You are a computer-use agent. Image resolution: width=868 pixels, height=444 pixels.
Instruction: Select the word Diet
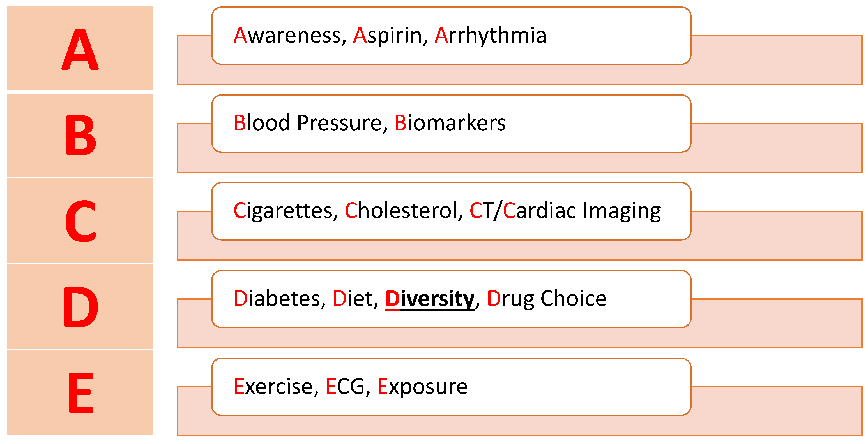point(353,299)
